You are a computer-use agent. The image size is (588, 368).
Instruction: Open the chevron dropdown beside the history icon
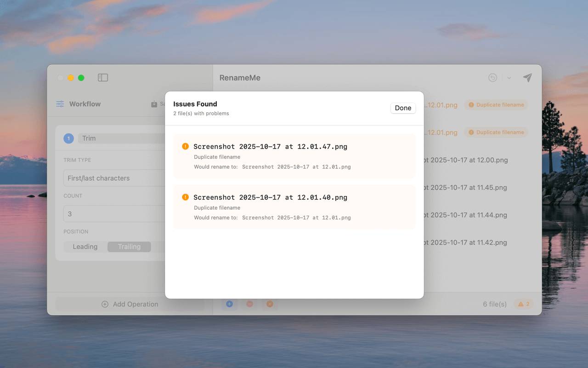[x=509, y=78]
